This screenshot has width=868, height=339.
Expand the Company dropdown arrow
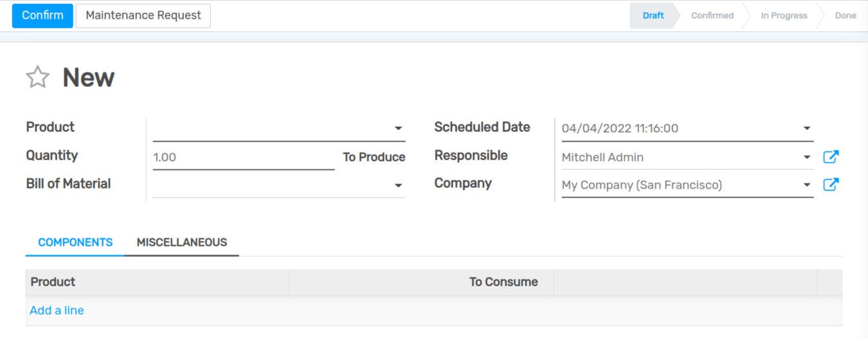[807, 185]
